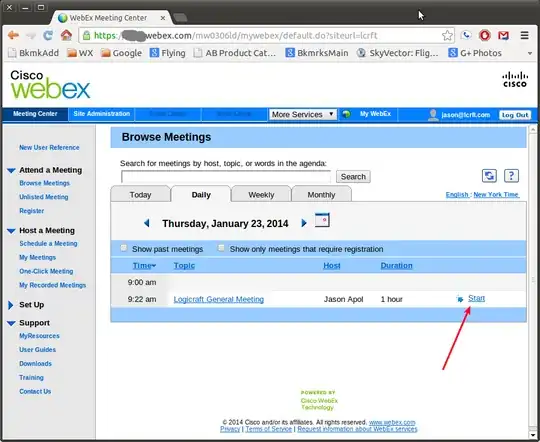Image resolution: width=540 pixels, height=442 pixels.
Task: Enable Show past meetings checkbox
Action: click(x=124, y=248)
